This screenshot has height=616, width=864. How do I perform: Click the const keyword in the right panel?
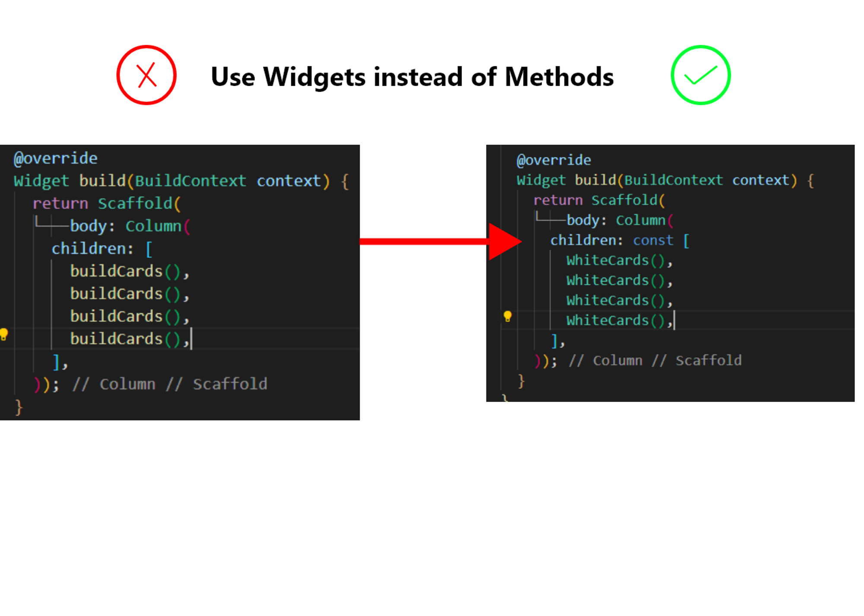pyautogui.click(x=653, y=240)
